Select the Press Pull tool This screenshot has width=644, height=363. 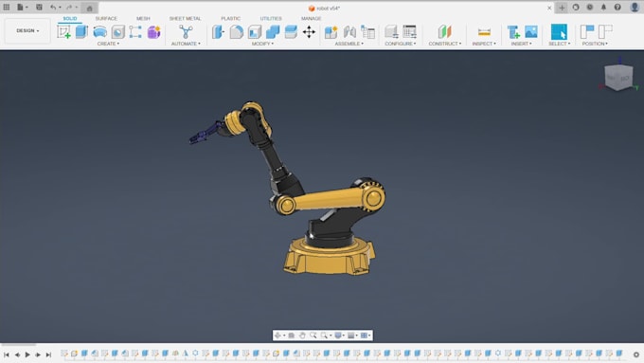(x=218, y=32)
